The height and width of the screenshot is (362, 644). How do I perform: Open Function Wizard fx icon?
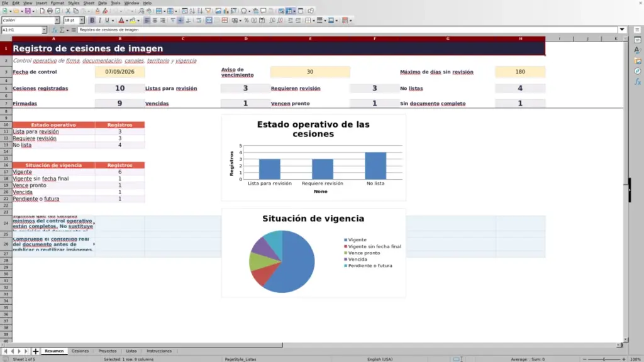(55, 30)
